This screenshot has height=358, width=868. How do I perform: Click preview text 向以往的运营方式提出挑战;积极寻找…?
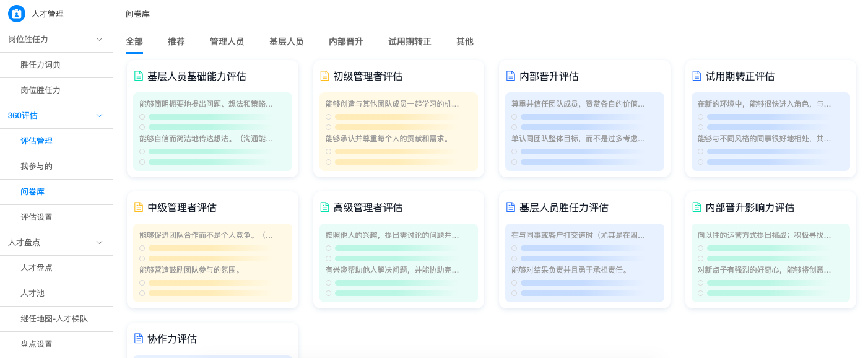(x=765, y=235)
